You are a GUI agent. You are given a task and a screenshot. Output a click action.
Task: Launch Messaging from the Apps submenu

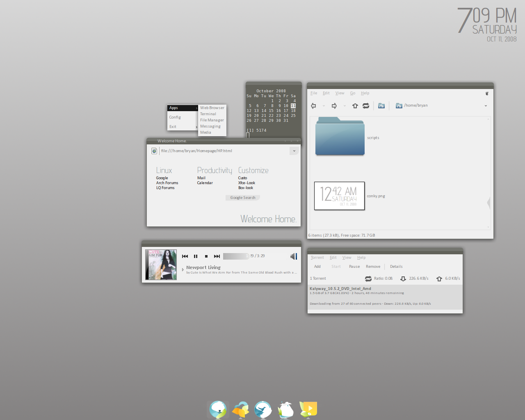212,126
